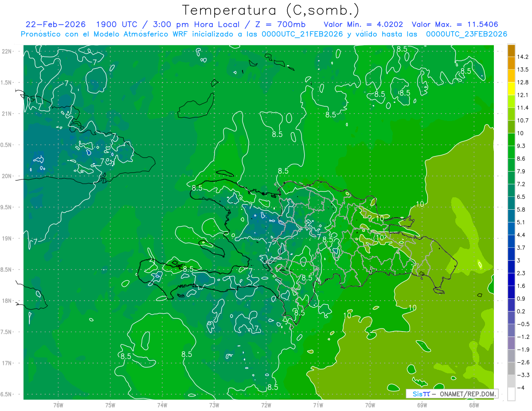
Task: Click the "13.5" color scale label
Action: (523, 70)
